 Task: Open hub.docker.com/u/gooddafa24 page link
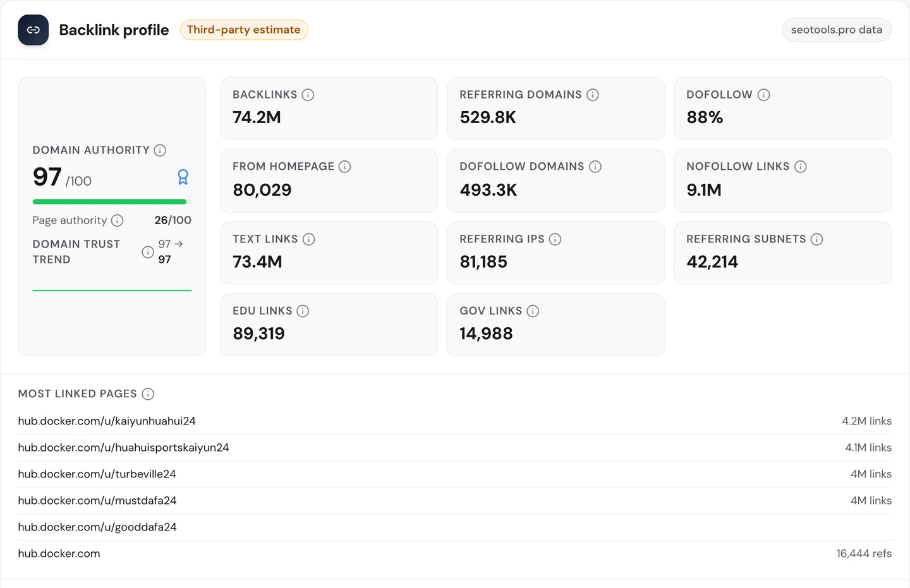point(97,527)
